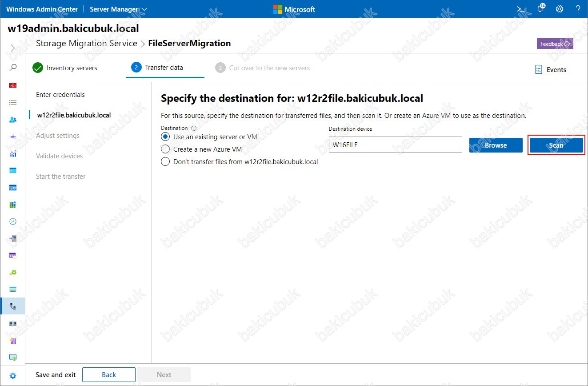Open Local users and groups icon
This screenshot has width=588, height=386.
coord(13,120)
